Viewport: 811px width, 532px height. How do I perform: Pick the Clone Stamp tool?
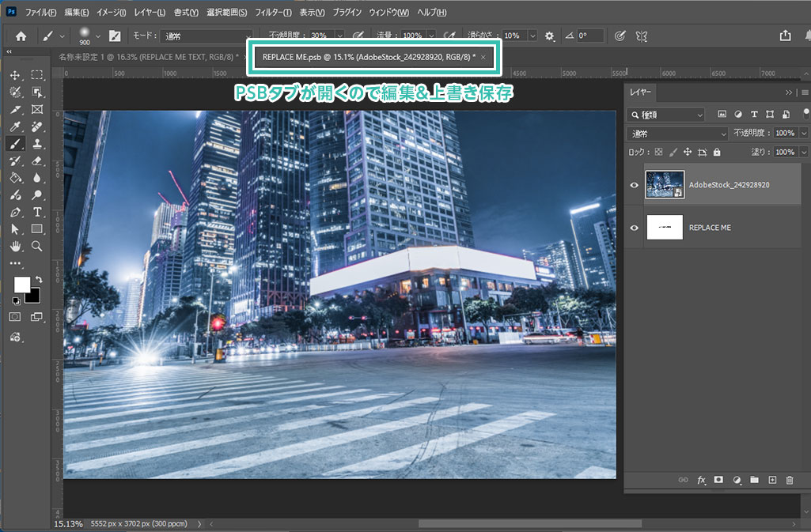tap(37, 144)
